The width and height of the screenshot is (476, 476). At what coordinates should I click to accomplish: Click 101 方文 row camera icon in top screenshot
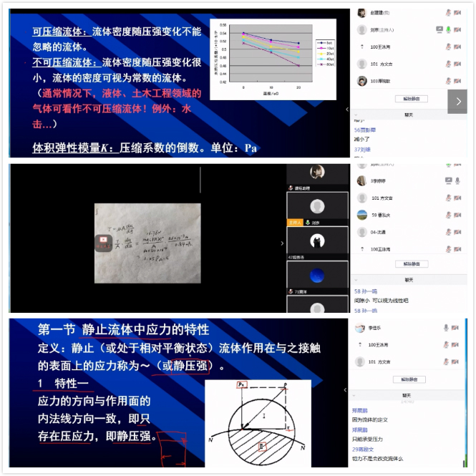coord(457,64)
